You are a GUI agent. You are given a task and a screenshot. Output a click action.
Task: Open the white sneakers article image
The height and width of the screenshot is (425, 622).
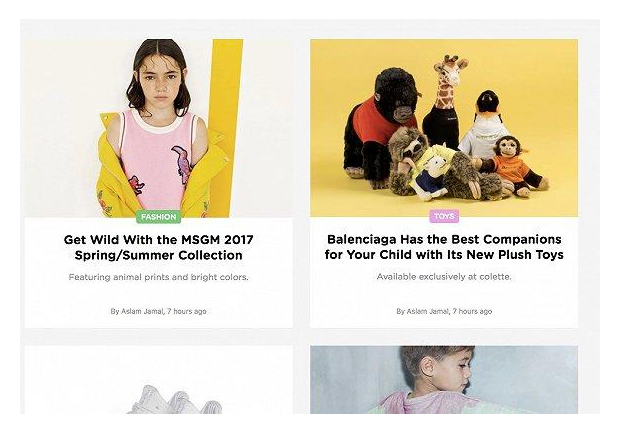(159, 379)
